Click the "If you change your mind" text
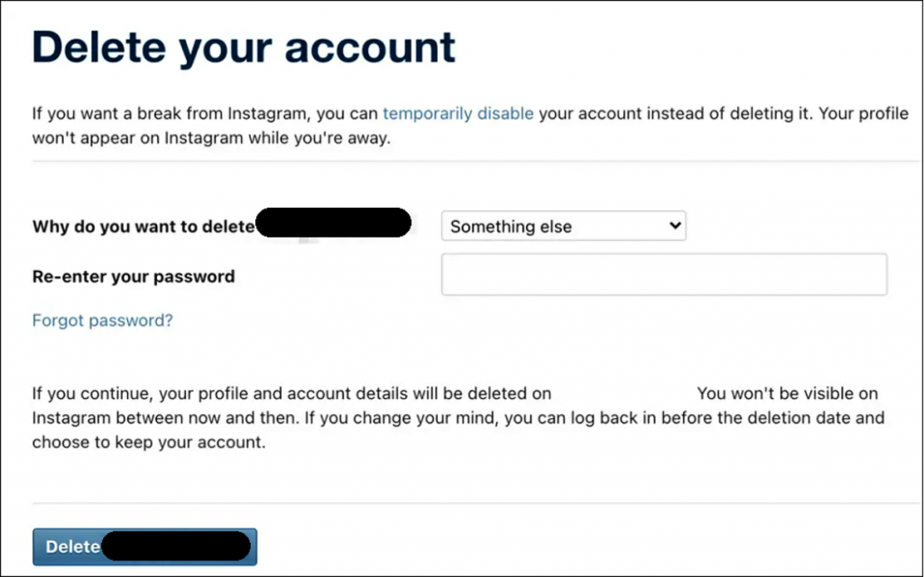924x577 pixels. tap(388, 418)
